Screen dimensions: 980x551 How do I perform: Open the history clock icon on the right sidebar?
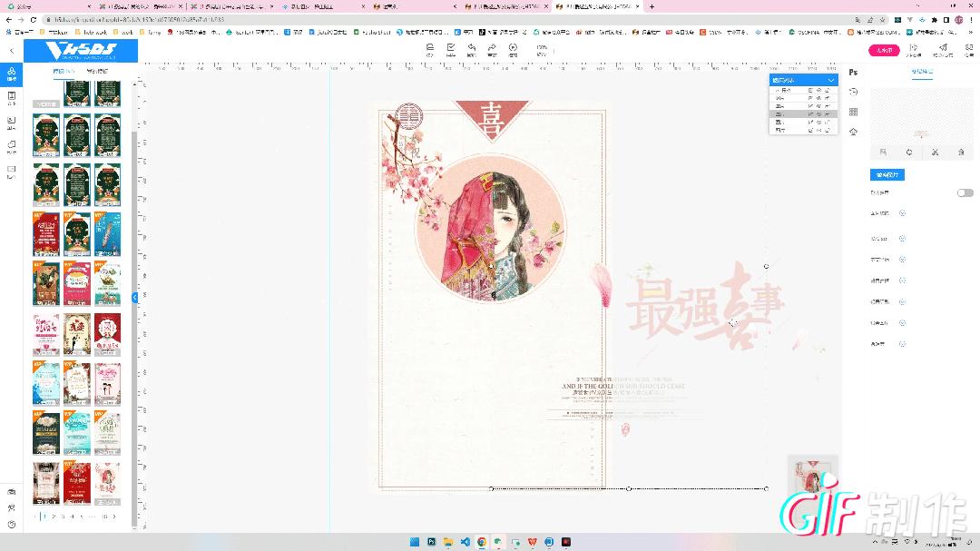point(853,91)
